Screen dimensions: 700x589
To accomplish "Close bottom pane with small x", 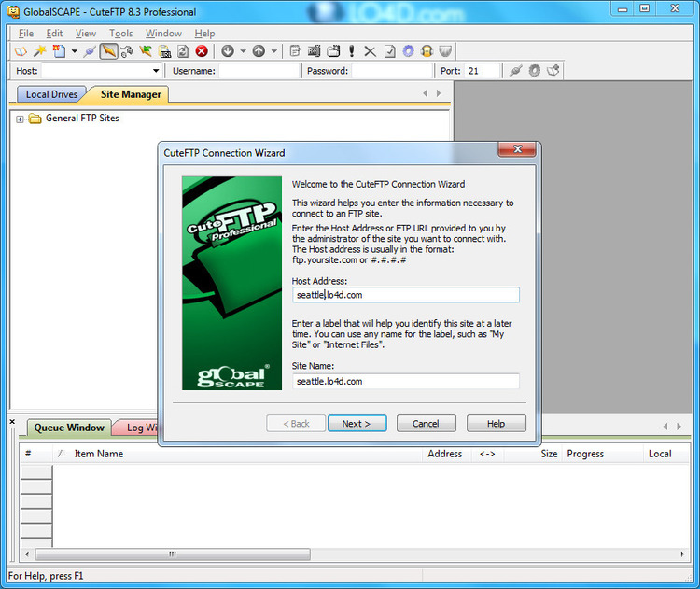I will [12, 422].
